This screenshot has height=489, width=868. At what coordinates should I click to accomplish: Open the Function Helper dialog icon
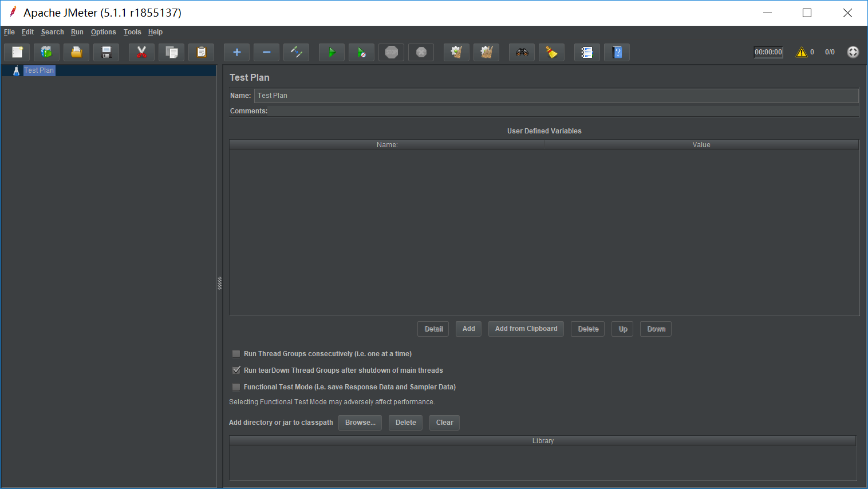587,52
